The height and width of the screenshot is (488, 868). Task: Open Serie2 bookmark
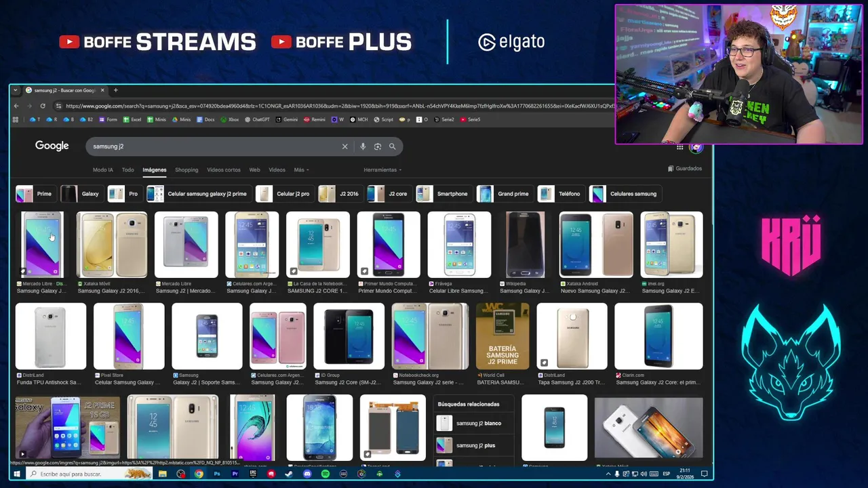click(444, 119)
